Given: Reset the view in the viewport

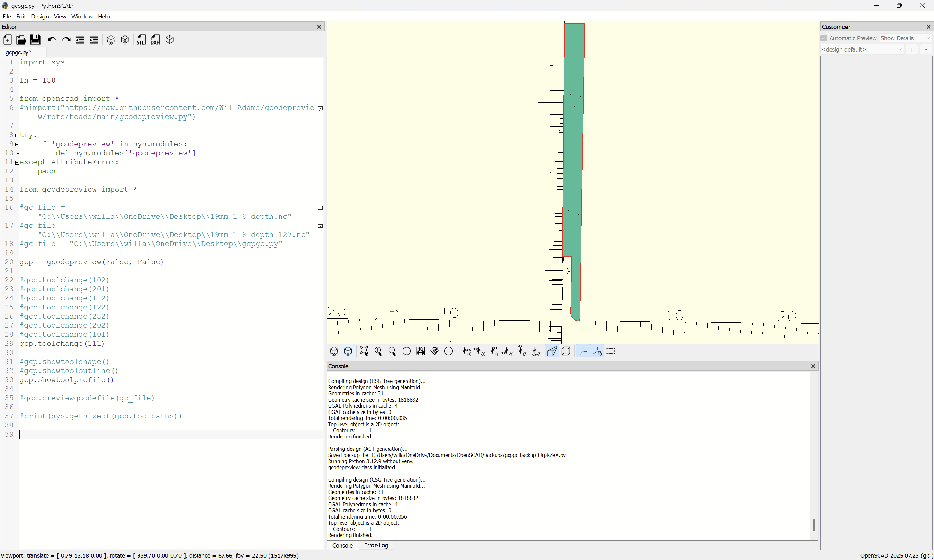Looking at the screenshot, I should point(406,351).
